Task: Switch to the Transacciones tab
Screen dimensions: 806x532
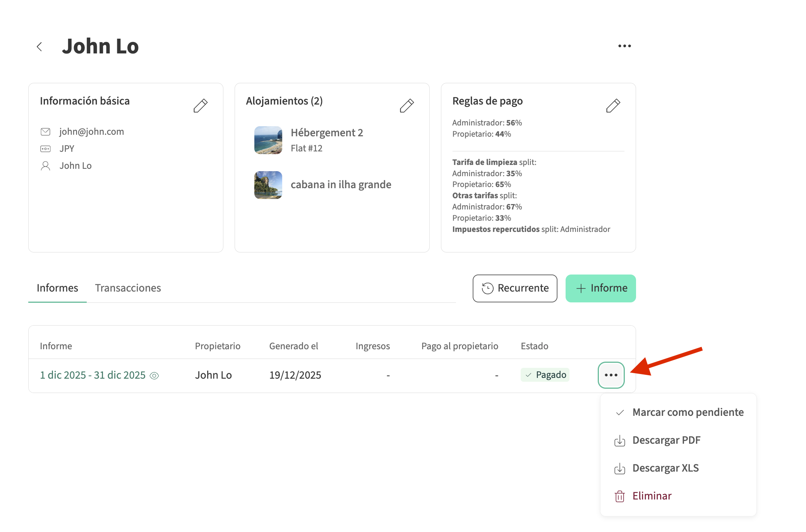Action: 128,288
